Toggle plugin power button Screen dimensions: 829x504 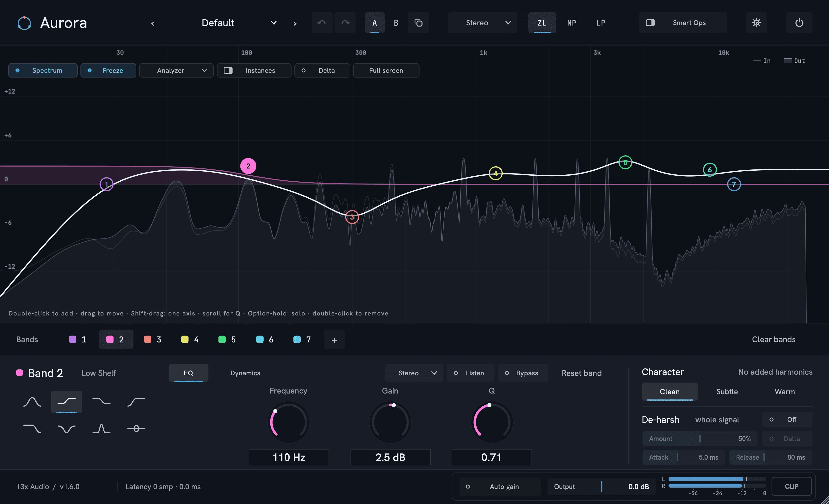pos(799,23)
